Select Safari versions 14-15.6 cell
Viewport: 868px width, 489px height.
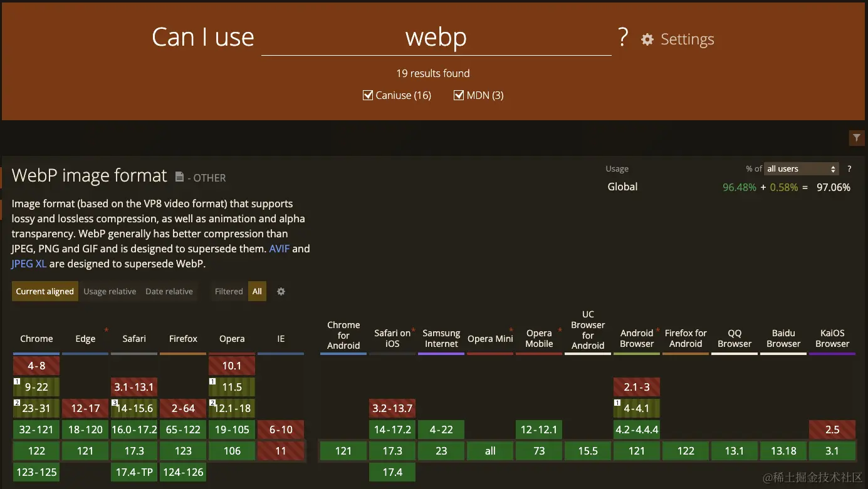click(x=134, y=408)
